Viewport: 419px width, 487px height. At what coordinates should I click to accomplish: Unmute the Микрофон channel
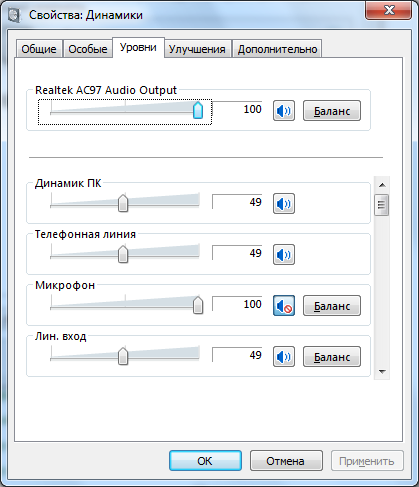284,305
